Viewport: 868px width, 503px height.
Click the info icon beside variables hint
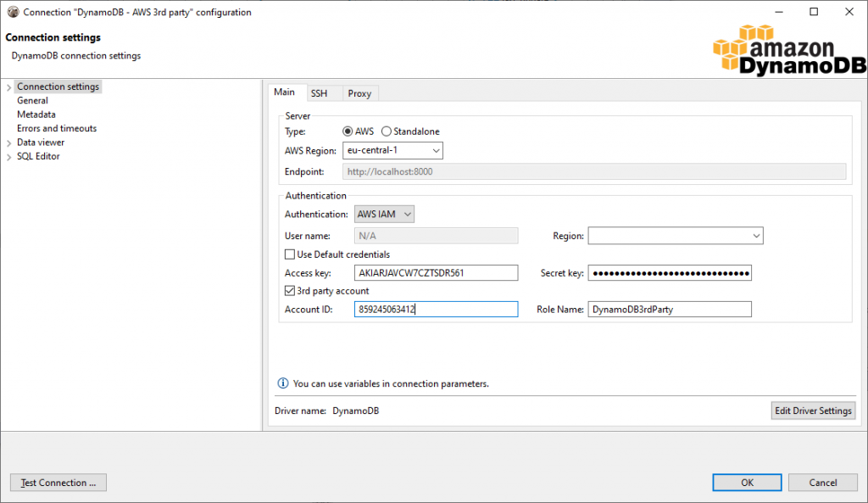(x=283, y=383)
